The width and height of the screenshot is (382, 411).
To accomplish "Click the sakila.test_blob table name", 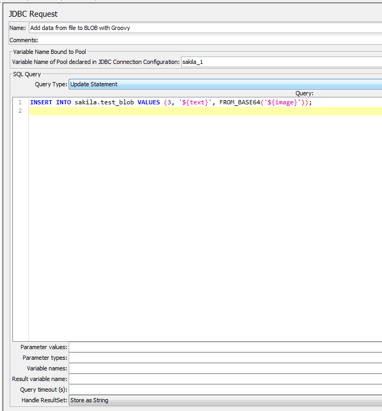I will [104, 102].
